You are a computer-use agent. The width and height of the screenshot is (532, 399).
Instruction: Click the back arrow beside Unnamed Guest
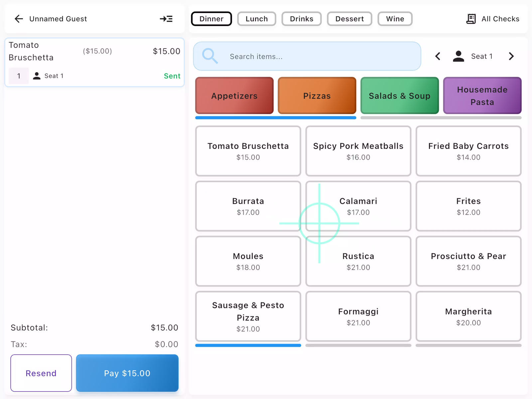19,19
